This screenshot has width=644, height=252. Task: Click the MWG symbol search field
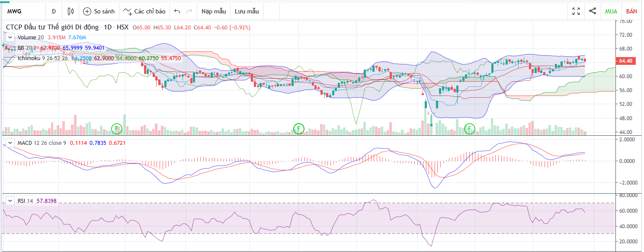tap(22, 11)
